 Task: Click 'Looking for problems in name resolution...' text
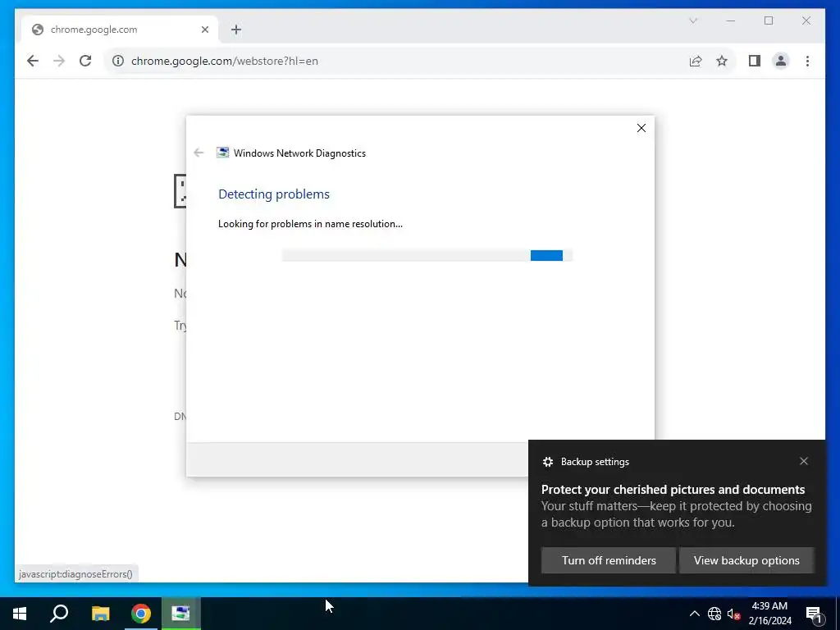(x=310, y=224)
